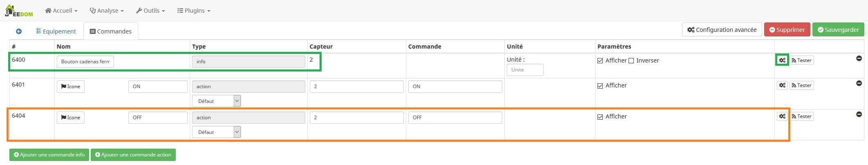Open gear settings for command 6401

(782, 85)
